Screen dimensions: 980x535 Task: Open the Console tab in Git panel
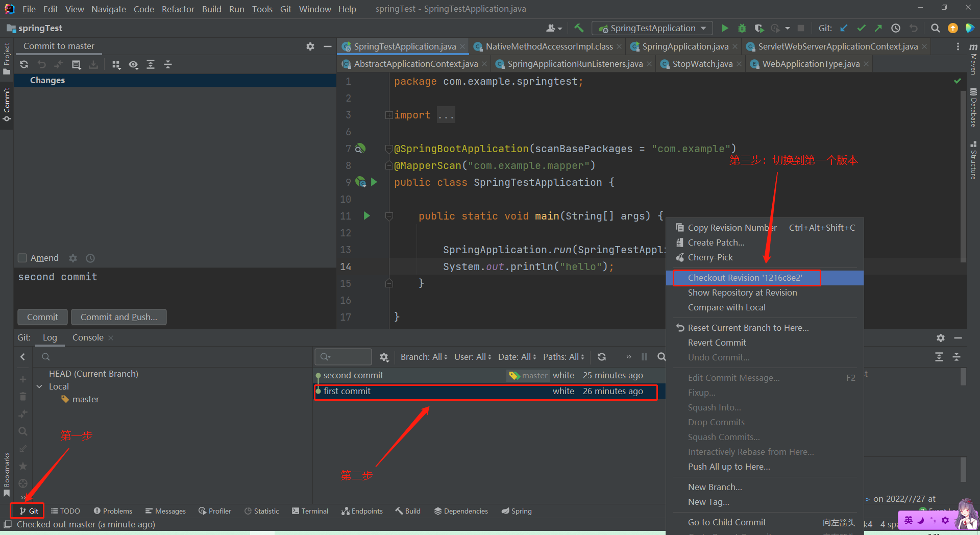tap(88, 337)
